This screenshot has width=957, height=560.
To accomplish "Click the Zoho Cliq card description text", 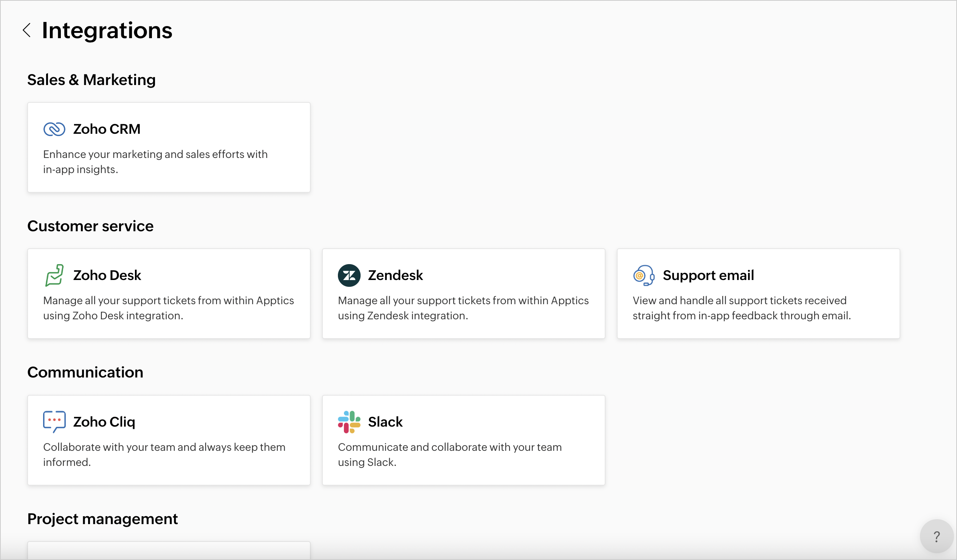I will (164, 455).
